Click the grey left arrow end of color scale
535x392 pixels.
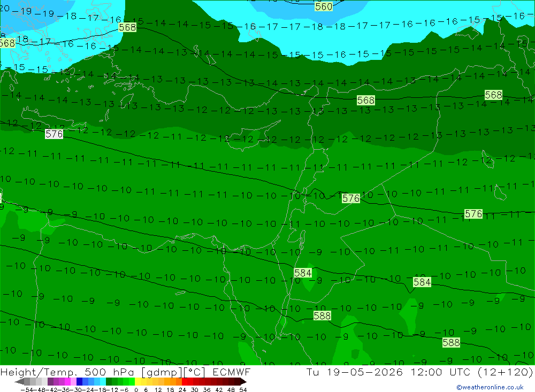[19, 382]
